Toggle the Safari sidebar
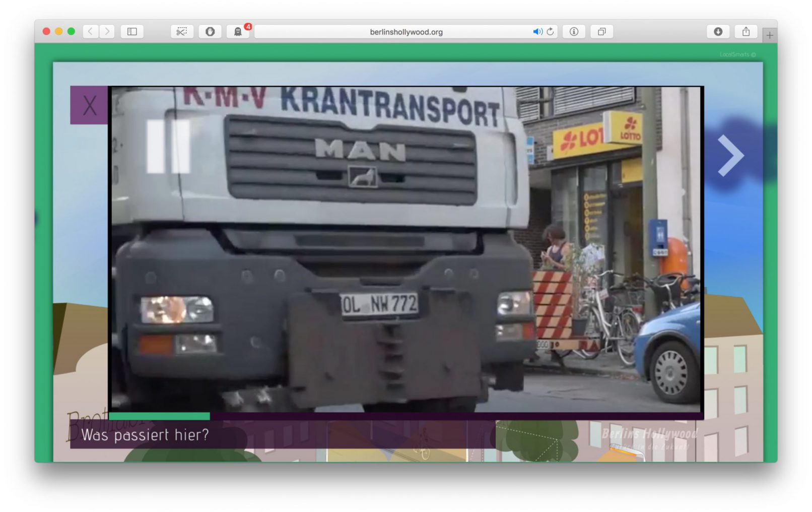Viewport: 812px width, 512px height. 132,32
